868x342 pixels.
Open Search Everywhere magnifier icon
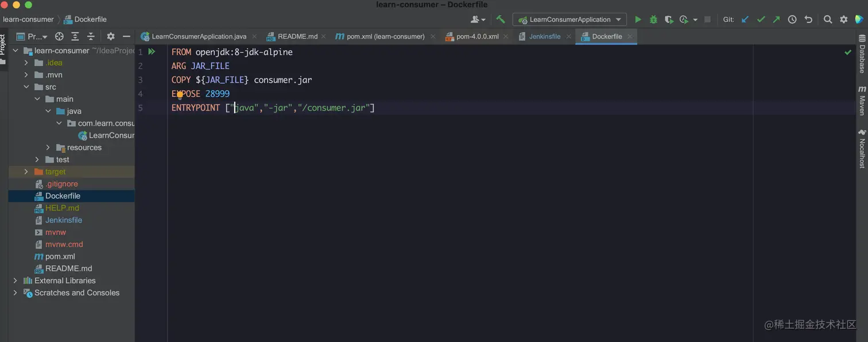tap(828, 20)
